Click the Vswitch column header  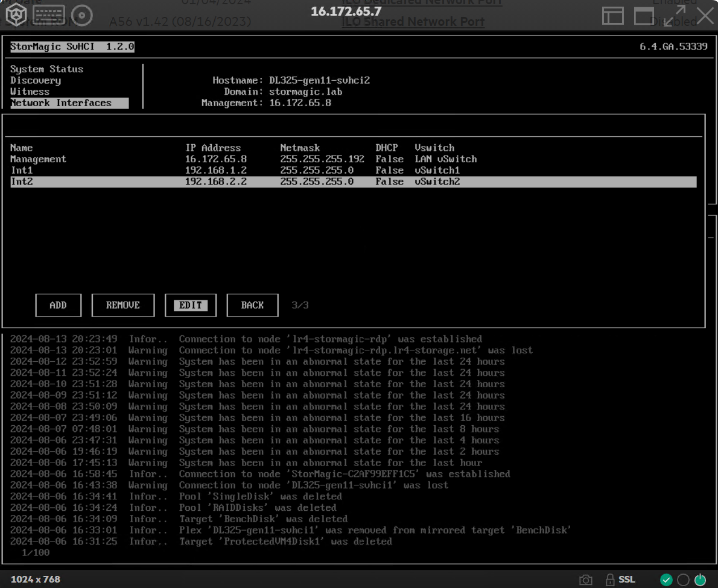point(434,148)
